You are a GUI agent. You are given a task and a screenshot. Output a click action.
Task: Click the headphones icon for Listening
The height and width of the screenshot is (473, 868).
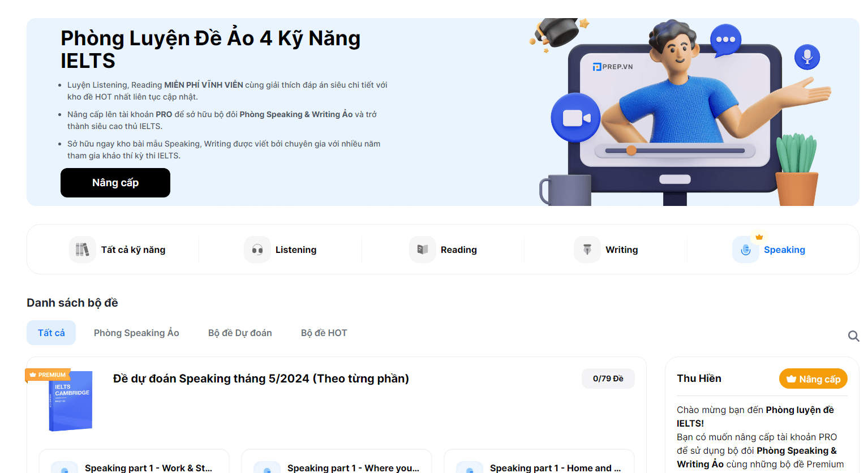pyautogui.click(x=257, y=250)
